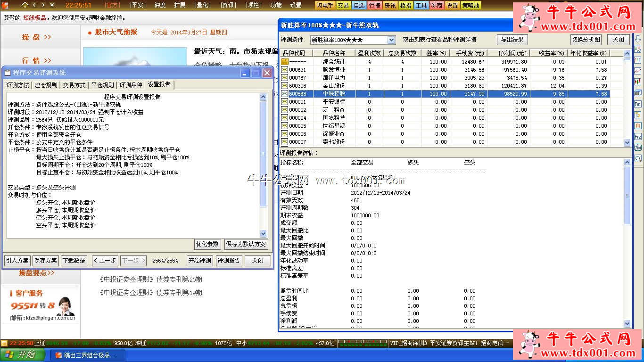Click the app logo icon at top-left corner
644x362 pixels.
[x=5, y=5]
